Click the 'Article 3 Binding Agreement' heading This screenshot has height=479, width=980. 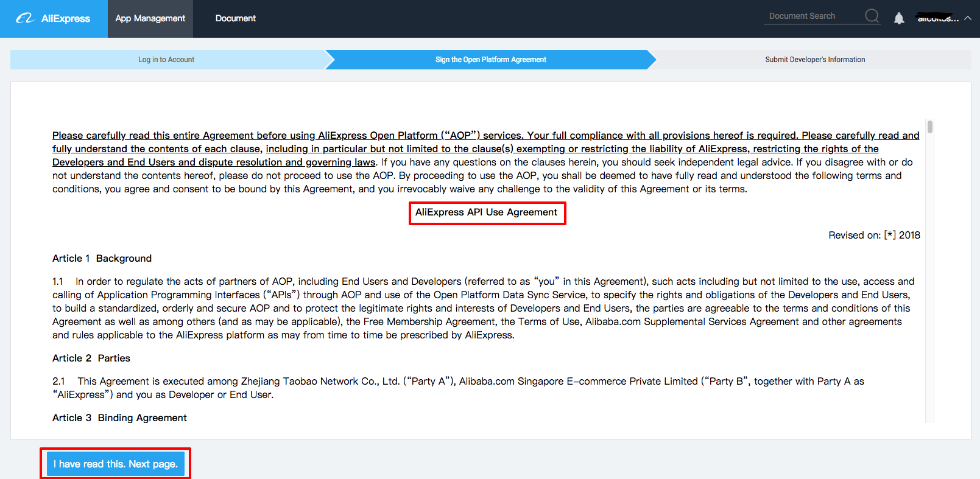(119, 418)
